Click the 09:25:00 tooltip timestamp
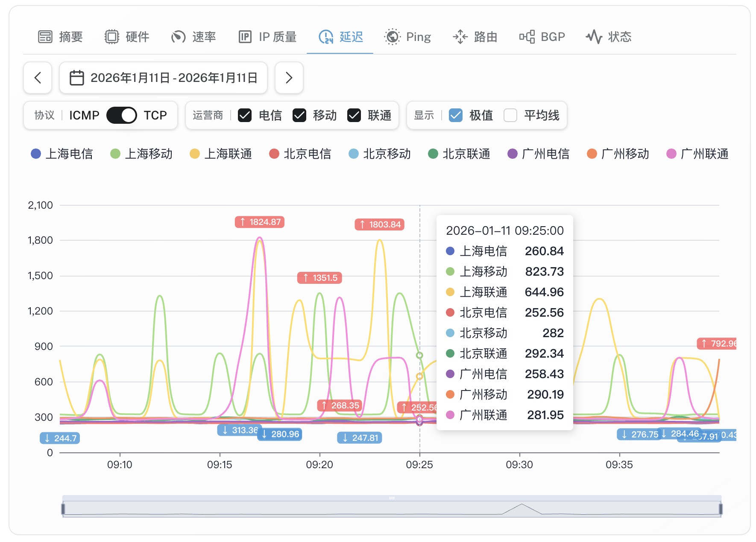Image resolution: width=756 pixels, height=542 pixels. point(505,230)
